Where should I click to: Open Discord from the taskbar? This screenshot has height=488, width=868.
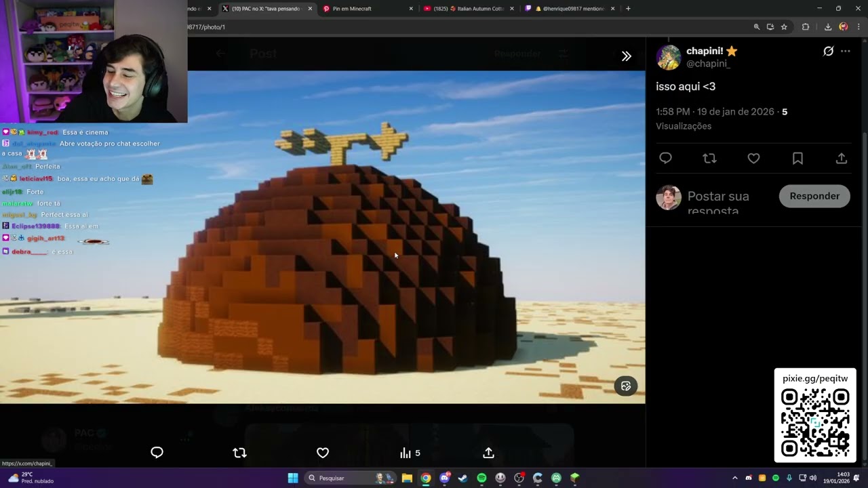tap(444, 478)
